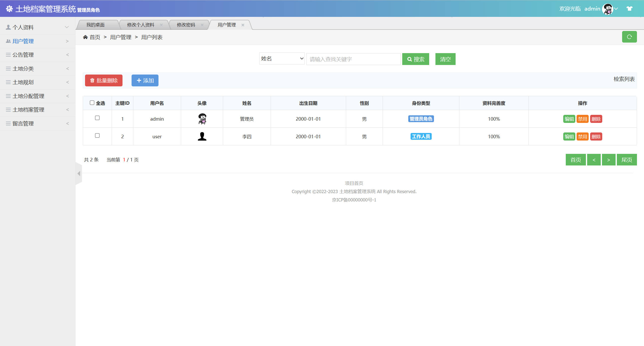
Task: Check the row checkbox for user admin
Action: coord(97,118)
